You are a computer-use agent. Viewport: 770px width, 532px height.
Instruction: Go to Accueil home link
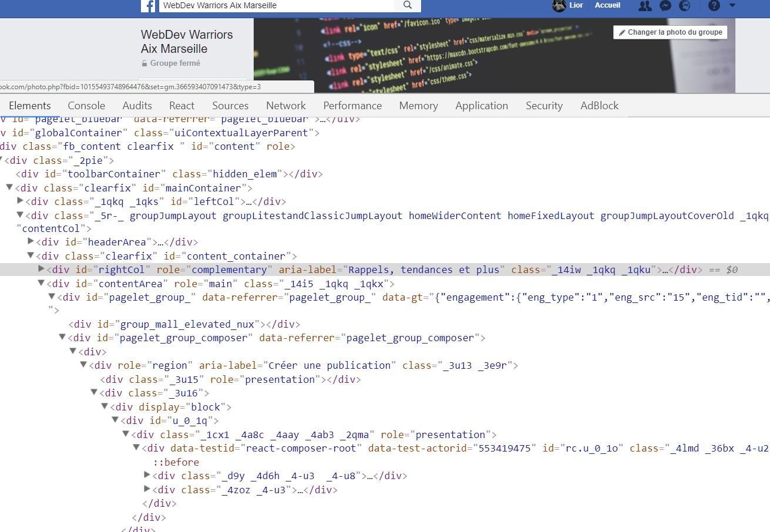(x=607, y=5)
